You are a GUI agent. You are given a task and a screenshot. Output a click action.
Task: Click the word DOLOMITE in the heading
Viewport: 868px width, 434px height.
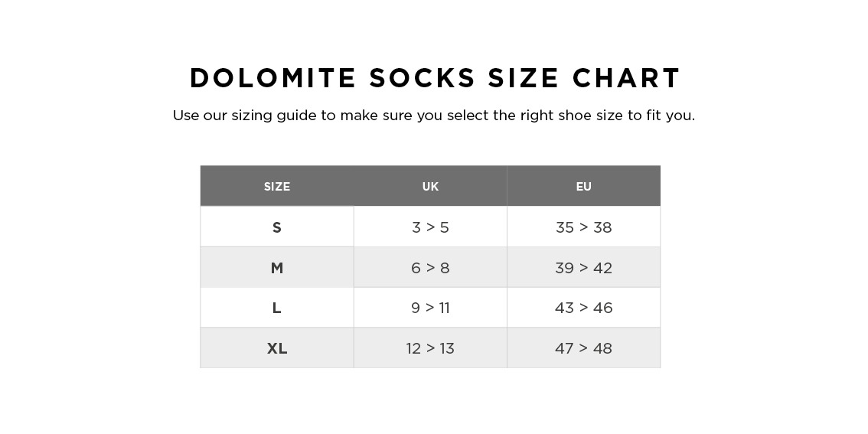coord(273,78)
